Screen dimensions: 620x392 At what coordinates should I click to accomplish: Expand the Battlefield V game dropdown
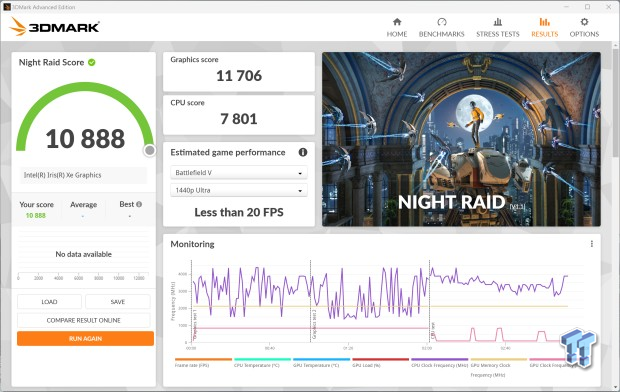pyautogui.click(x=239, y=173)
